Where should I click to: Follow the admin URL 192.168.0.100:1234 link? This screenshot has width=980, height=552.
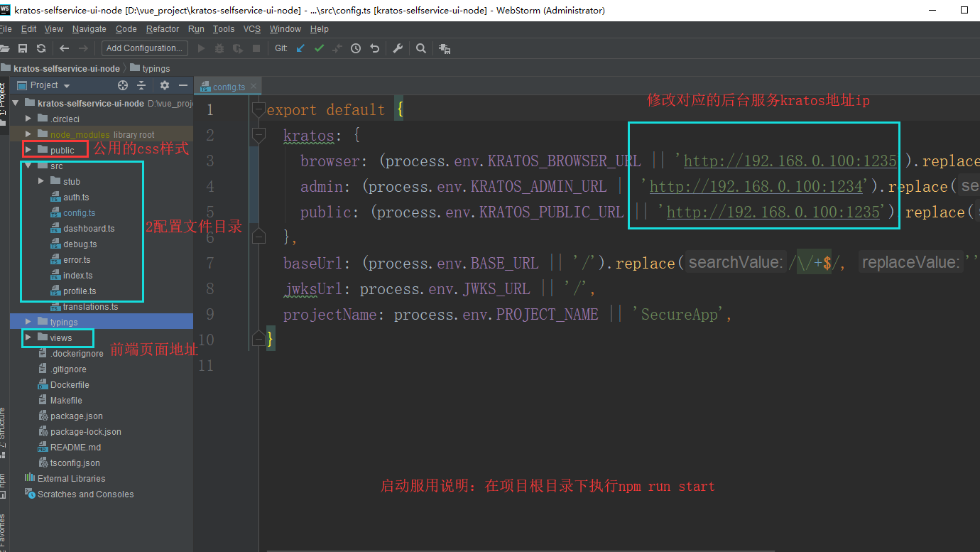pyautogui.click(x=756, y=187)
